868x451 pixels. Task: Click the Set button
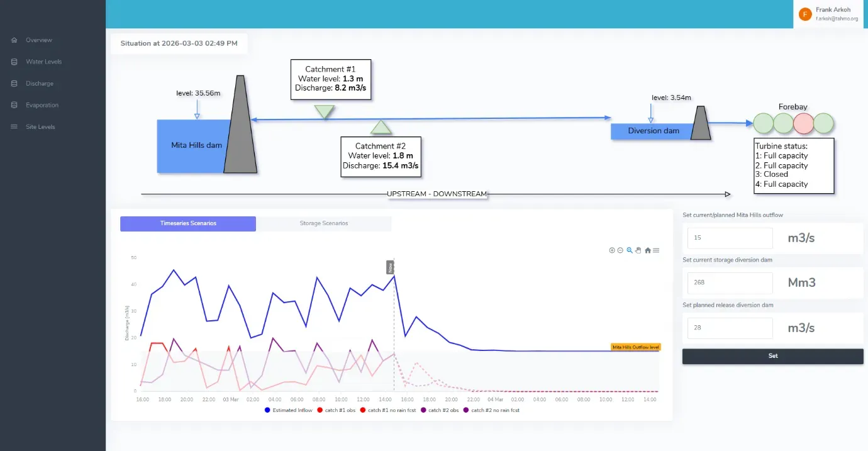773,356
